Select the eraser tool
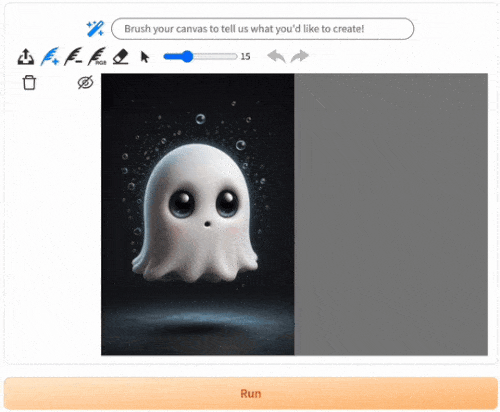500x412 pixels. pyautogui.click(x=121, y=57)
